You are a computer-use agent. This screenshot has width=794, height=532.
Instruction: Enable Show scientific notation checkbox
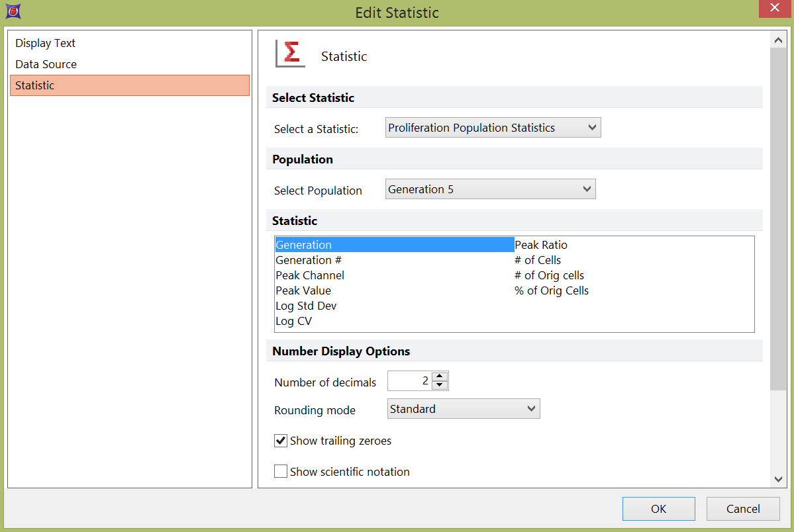tap(281, 472)
